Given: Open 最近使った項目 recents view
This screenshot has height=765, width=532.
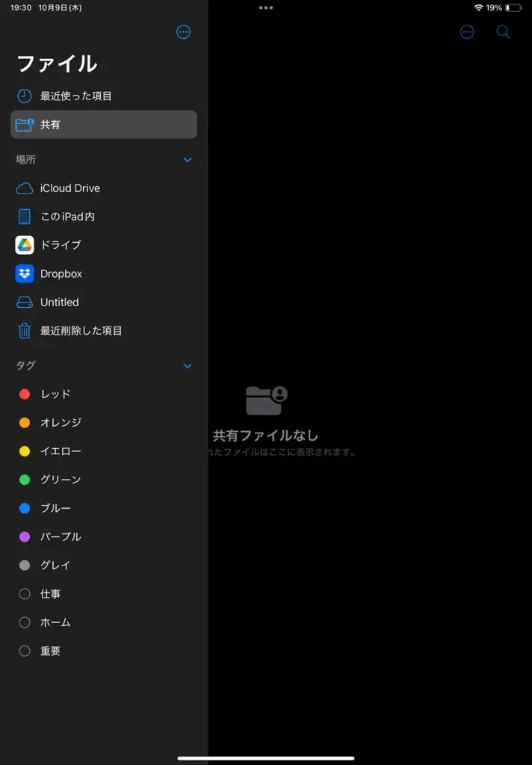Looking at the screenshot, I should [x=75, y=96].
